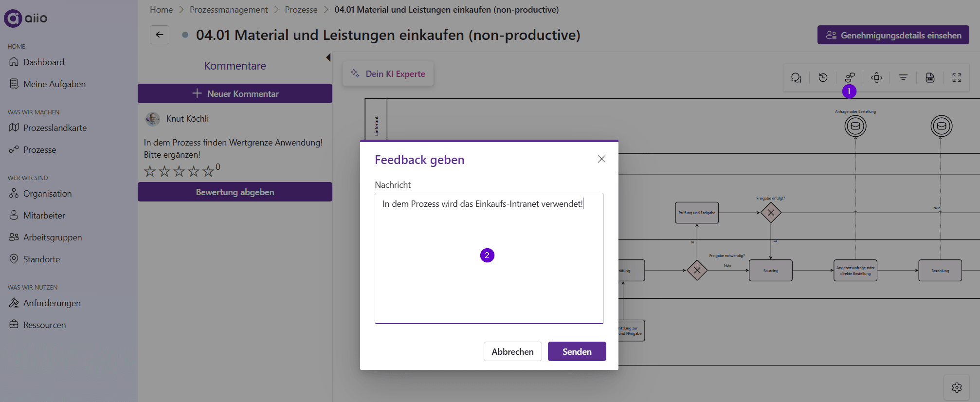This screenshot has height=402, width=980.
Task: Click Neuer Kommentar button
Action: pos(235,93)
